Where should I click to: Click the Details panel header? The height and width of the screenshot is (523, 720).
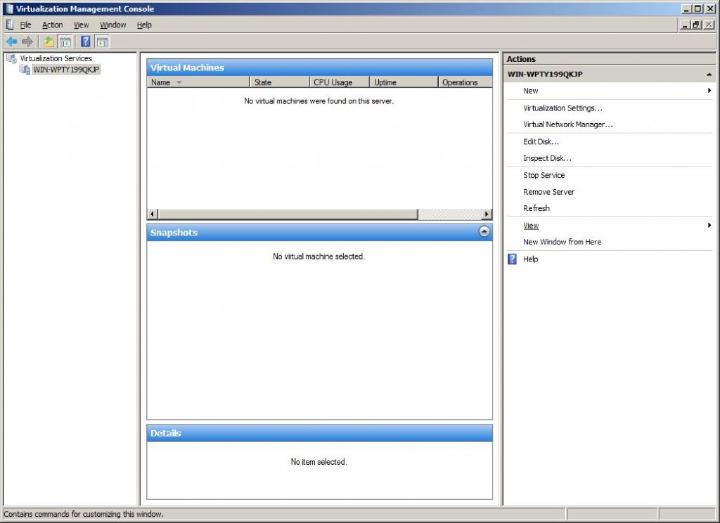(320, 433)
